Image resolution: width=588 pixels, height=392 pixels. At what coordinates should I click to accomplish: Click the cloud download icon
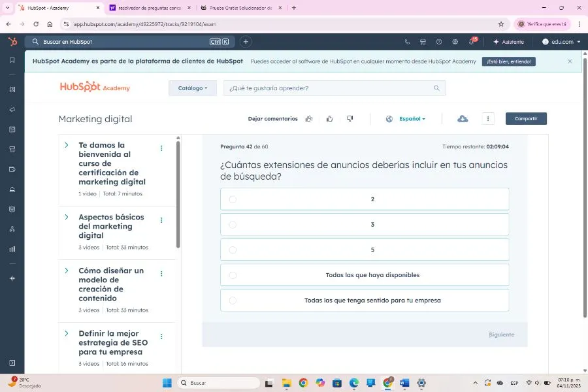(463, 119)
